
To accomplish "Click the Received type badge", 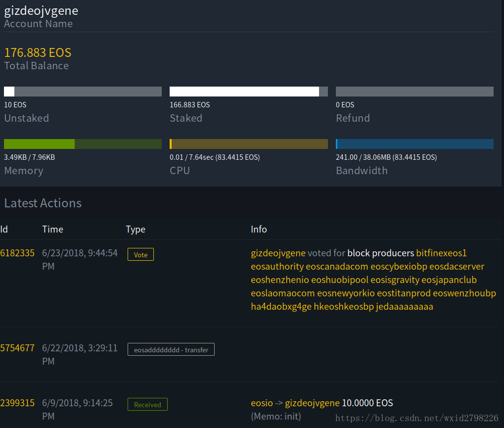I will [x=147, y=405].
